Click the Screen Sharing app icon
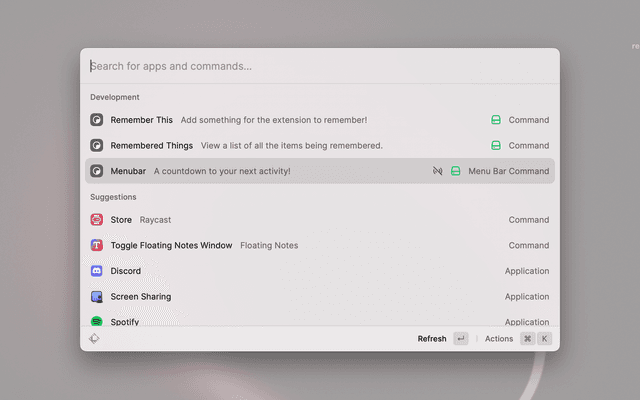 [x=97, y=297]
